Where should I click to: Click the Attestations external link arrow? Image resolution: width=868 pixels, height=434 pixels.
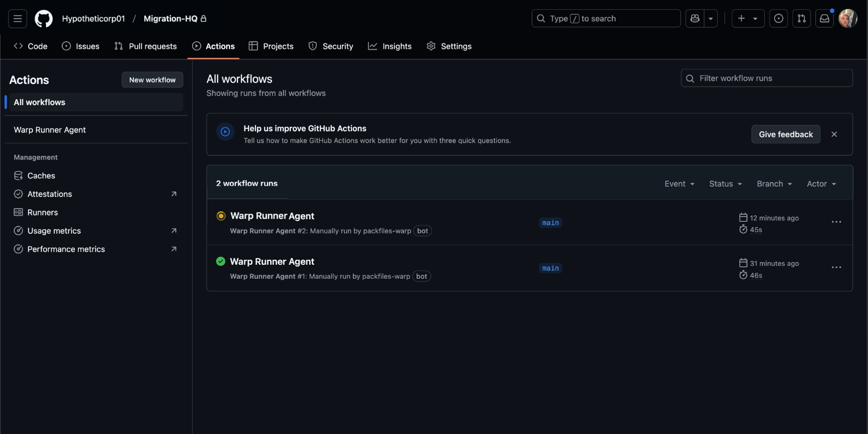click(174, 194)
